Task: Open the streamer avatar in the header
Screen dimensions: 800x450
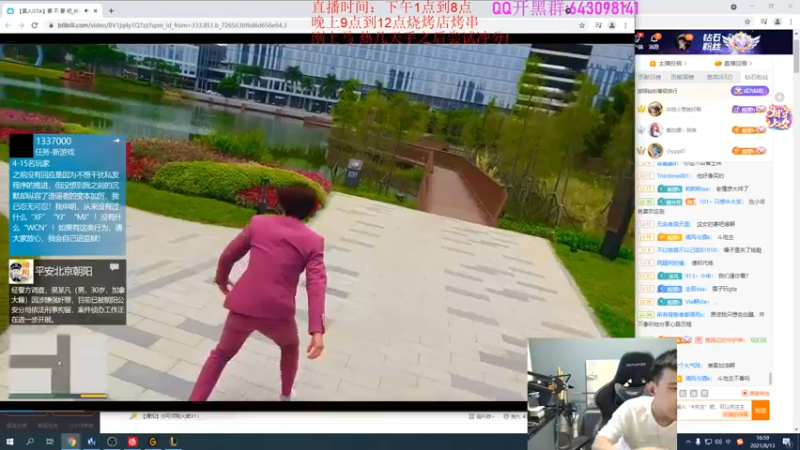Action: (x=684, y=42)
